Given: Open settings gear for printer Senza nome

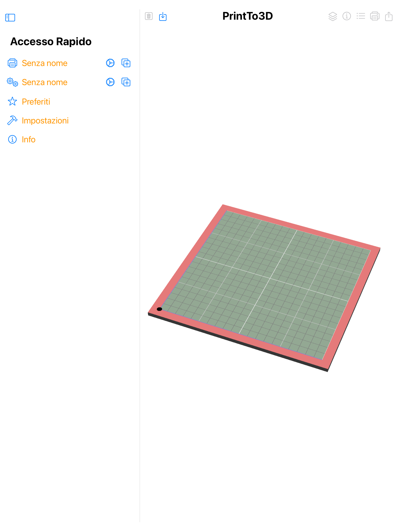Looking at the screenshot, I should [x=110, y=63].
